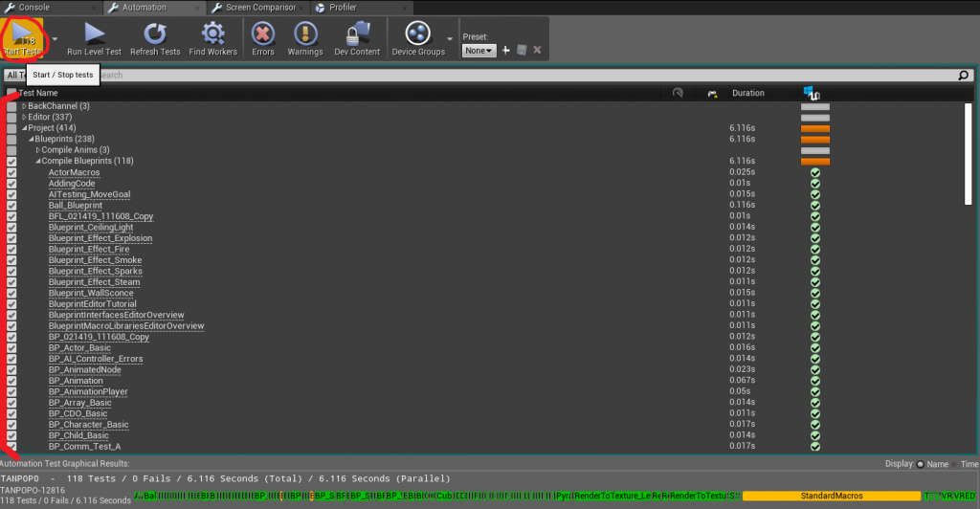Click the Project (414) orange progress bar
Screen dimensions: 980x509
coord(815,128)
